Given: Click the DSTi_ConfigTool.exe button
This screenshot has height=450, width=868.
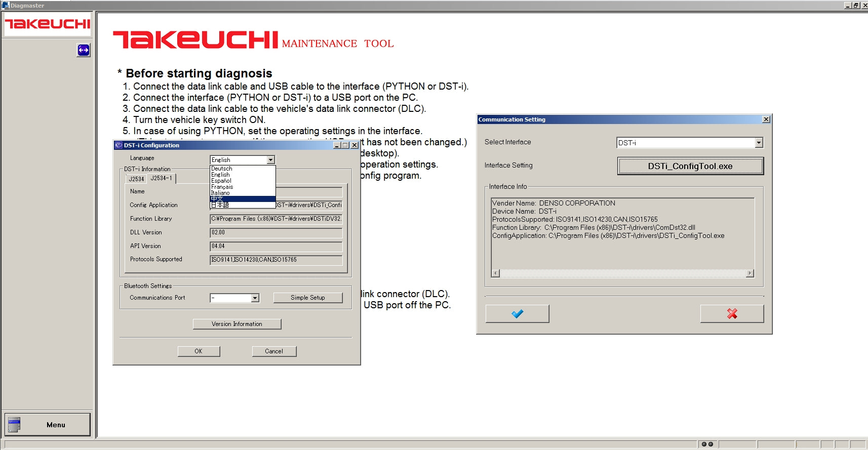Looking at the screenshot, I should coord(690,166).
